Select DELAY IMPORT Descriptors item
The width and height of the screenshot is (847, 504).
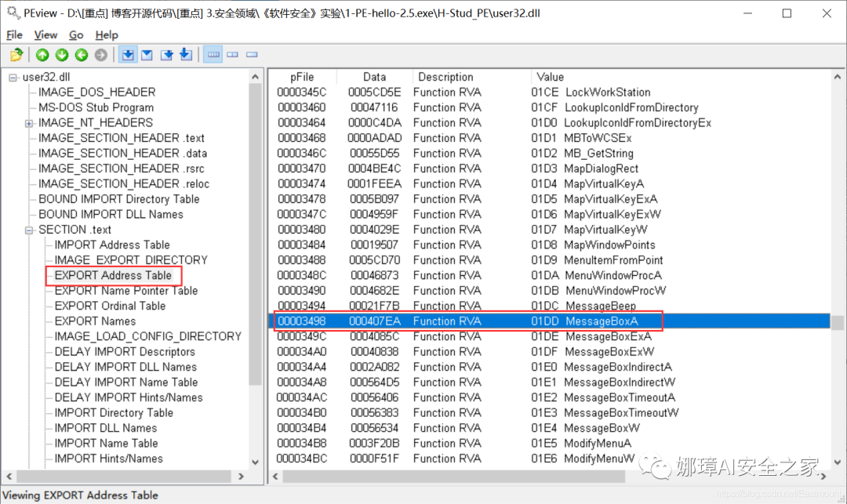pos(125,352)
